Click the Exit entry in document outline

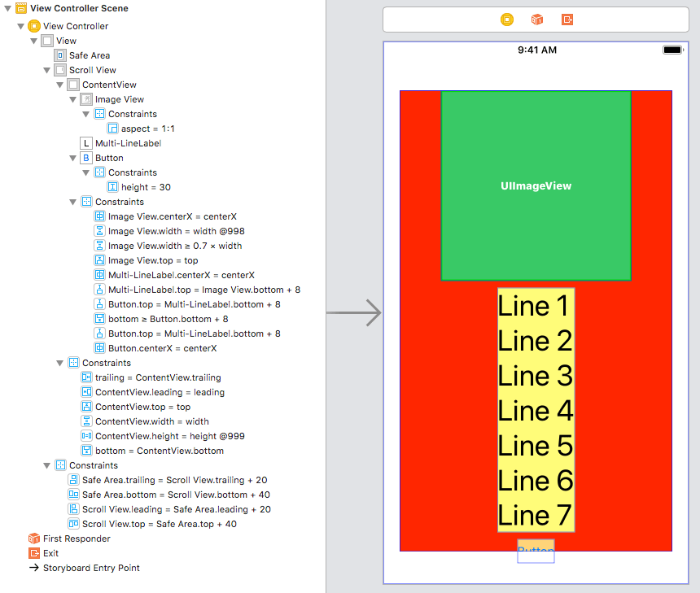click(x=50, y=553)
